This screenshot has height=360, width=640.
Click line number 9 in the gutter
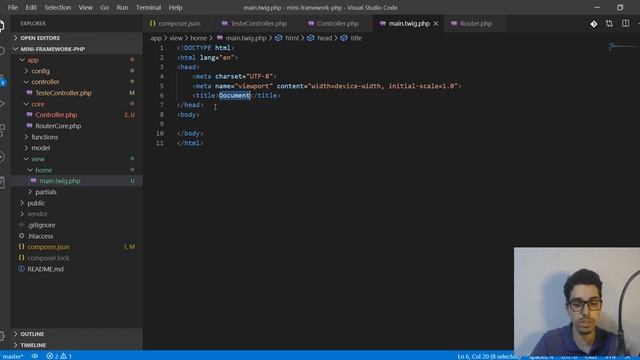[x=162, y=124]
